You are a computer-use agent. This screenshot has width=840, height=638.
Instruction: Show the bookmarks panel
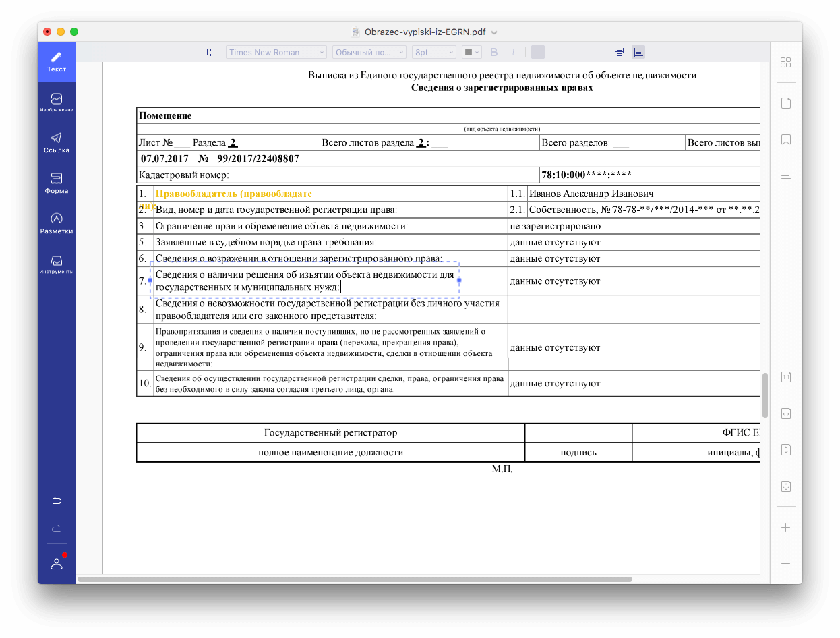785,140
